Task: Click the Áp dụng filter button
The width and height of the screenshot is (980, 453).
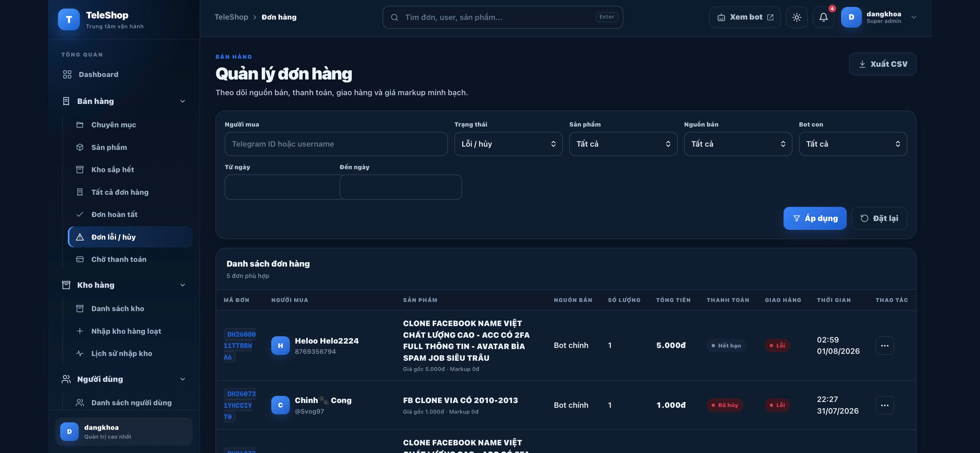Action: 815,218
